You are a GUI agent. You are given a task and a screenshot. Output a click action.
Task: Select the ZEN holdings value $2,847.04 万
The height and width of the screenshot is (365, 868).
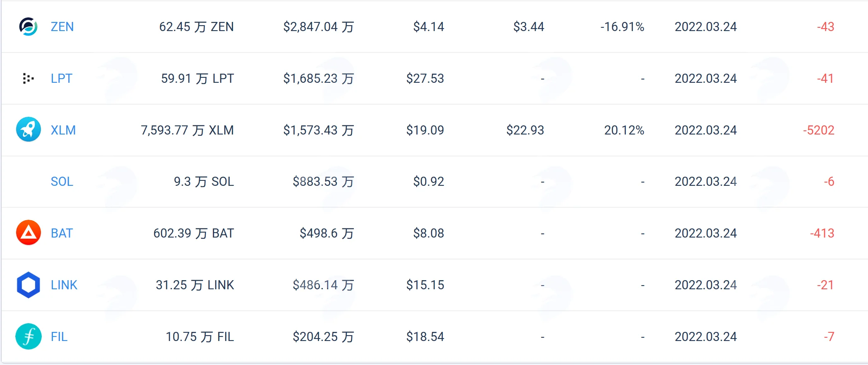tap(318, 27)
